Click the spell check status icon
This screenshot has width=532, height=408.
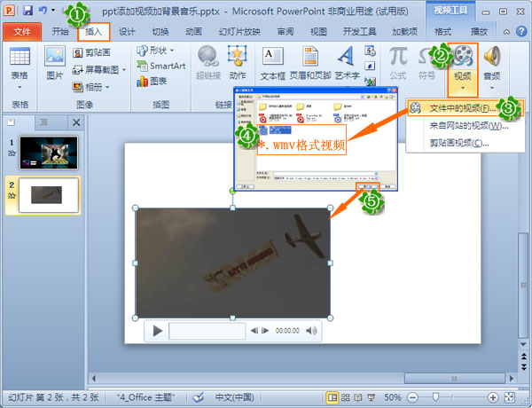[x=198, y=397]
